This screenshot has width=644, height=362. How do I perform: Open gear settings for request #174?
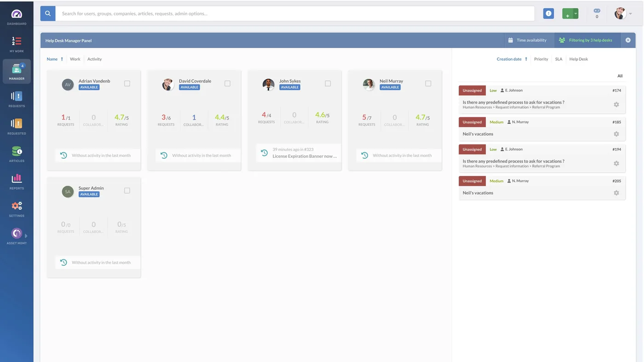point(616,104)
